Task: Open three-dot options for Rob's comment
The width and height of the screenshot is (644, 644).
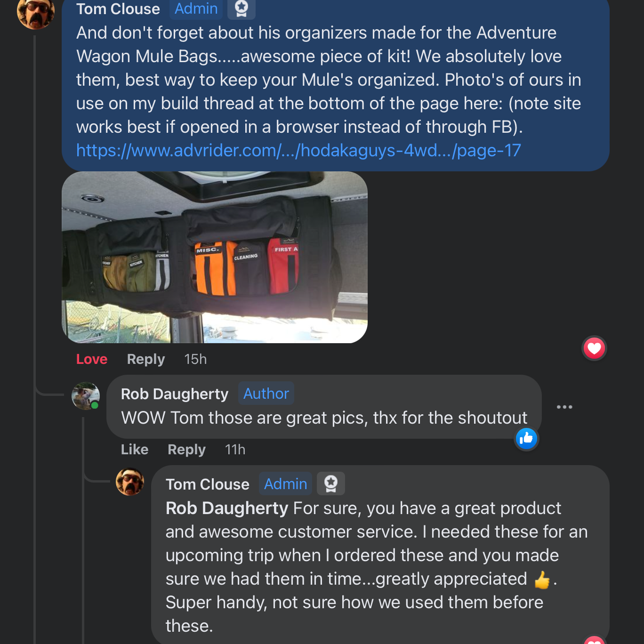Action: pyautogui.click(x=564, y=407)
